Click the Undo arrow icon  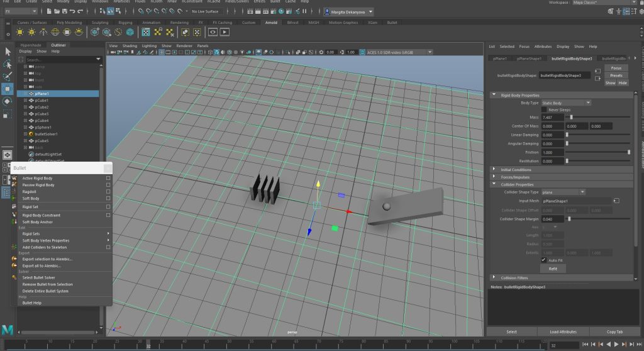pos(72,11)
